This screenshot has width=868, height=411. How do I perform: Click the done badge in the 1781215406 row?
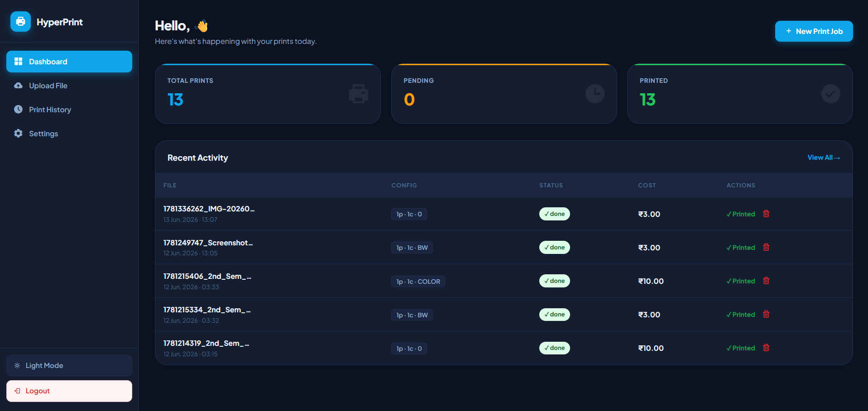pos(554,281)
